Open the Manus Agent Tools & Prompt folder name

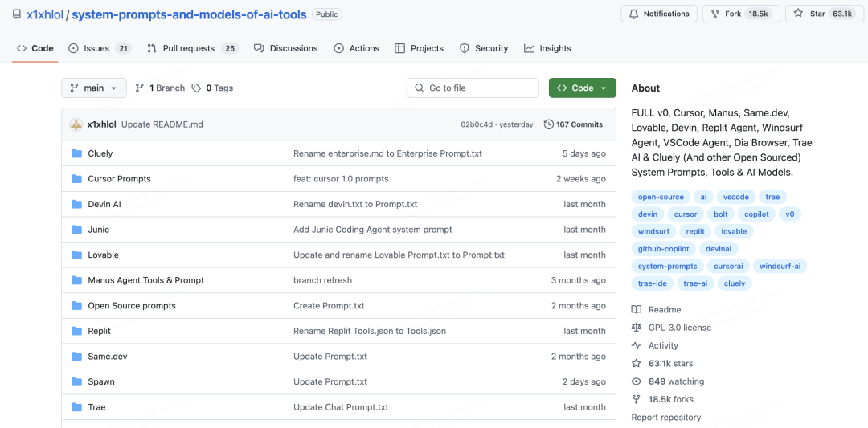(x=146, y=280)
